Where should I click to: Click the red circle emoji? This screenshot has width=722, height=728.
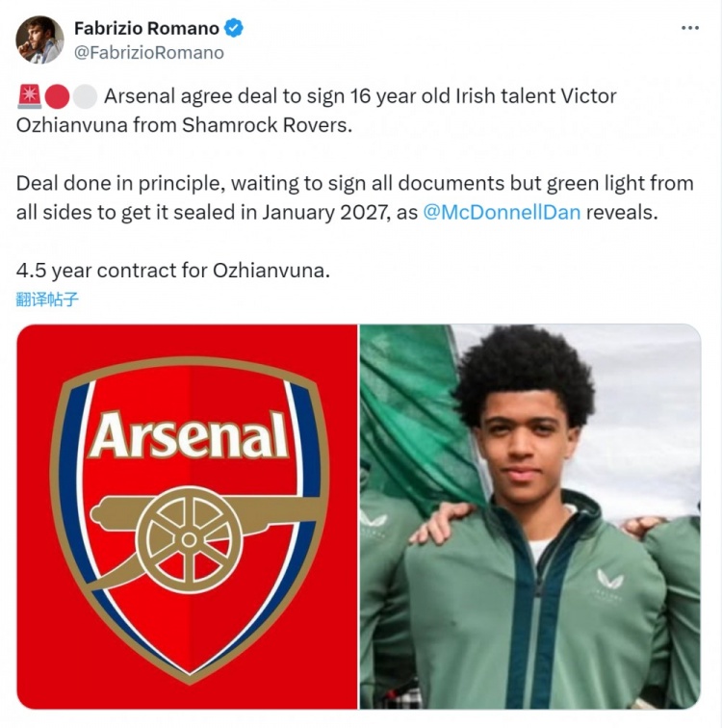pyautogui.click(x=57, y=96)
